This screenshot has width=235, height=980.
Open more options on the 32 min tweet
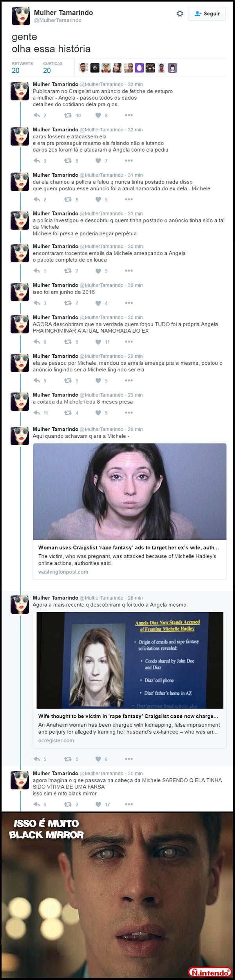(x=129, y=161)
